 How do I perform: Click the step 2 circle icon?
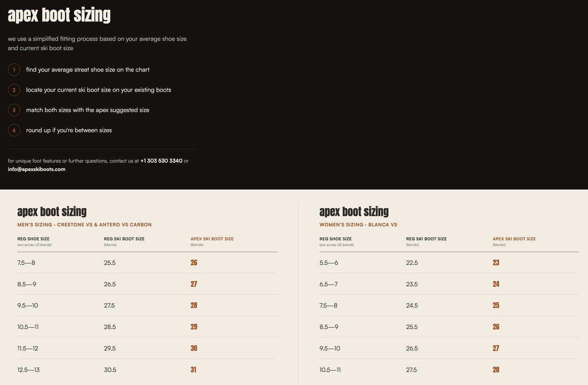click(x=14, y=90)
